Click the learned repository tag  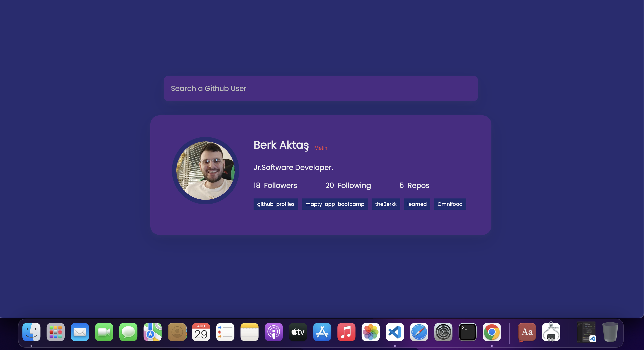point(417,204)
